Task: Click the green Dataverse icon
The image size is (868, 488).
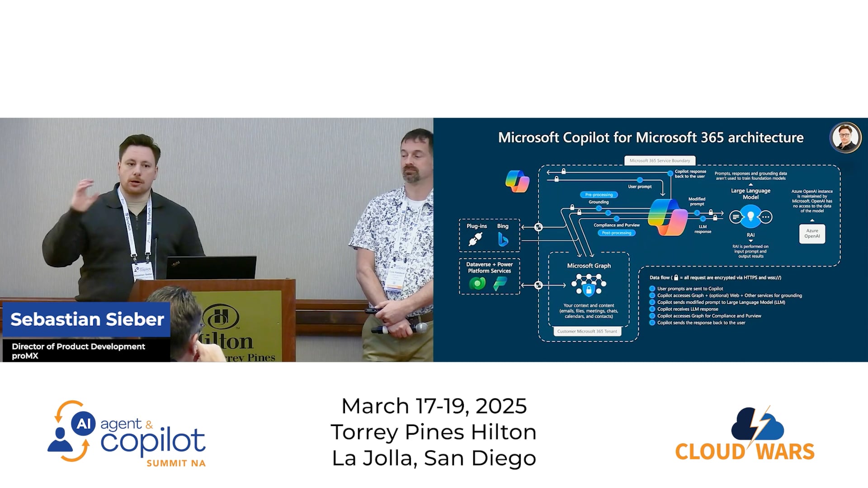Action: coord(477,283)
